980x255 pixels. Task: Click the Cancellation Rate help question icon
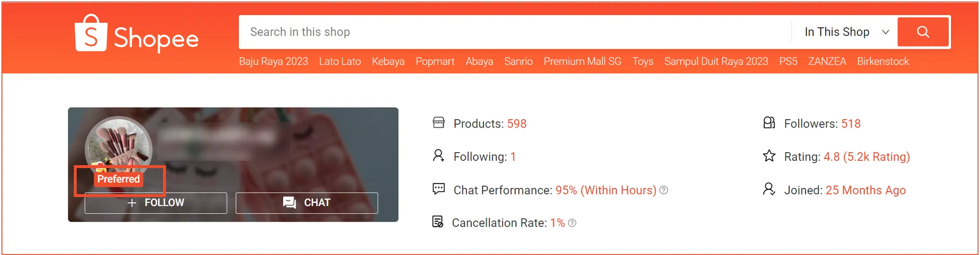[572, 223]
